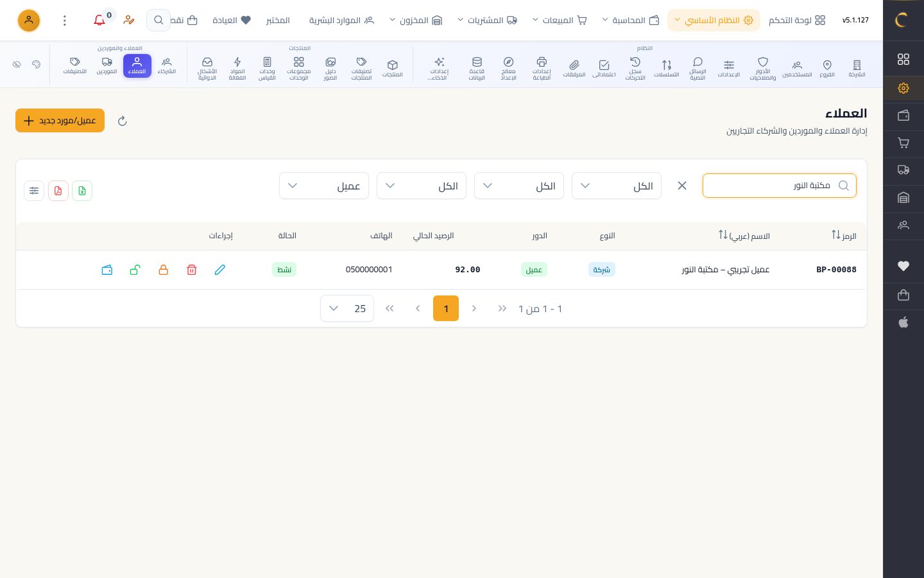The width and height of the screenshot is (924, 578).
Task: Open الفروع (Branches) from the ribbon
Action: point(827,67)
